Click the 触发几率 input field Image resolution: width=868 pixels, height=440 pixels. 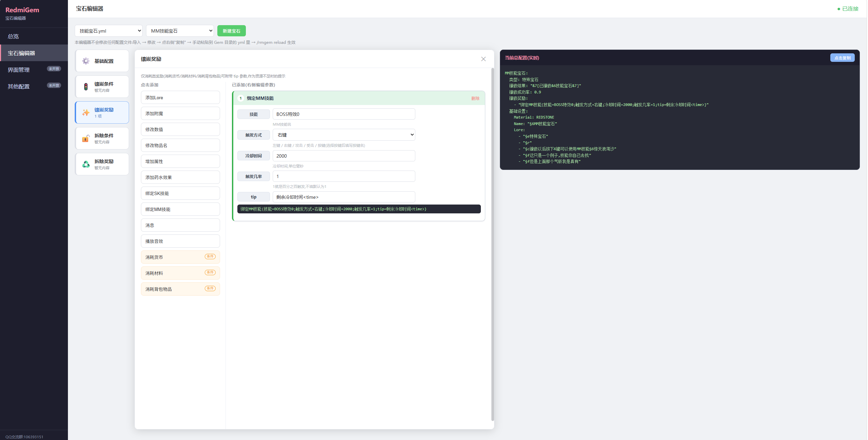(x=344, y=176)
